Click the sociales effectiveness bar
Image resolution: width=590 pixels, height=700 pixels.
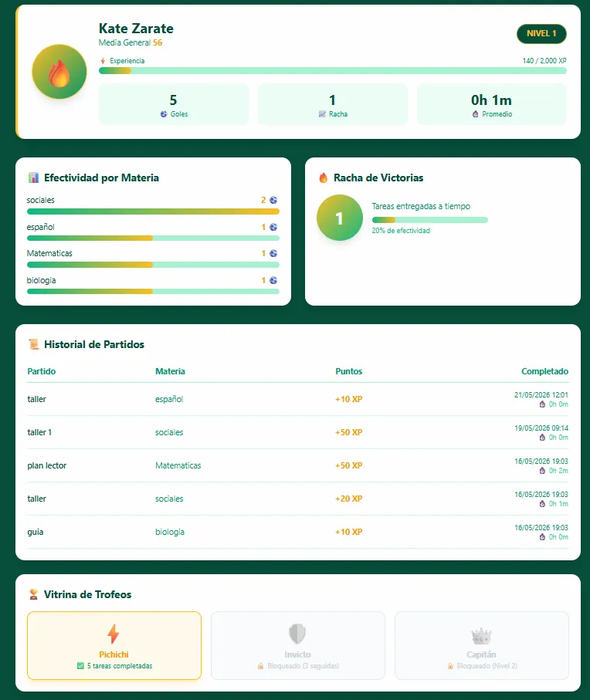153,211
